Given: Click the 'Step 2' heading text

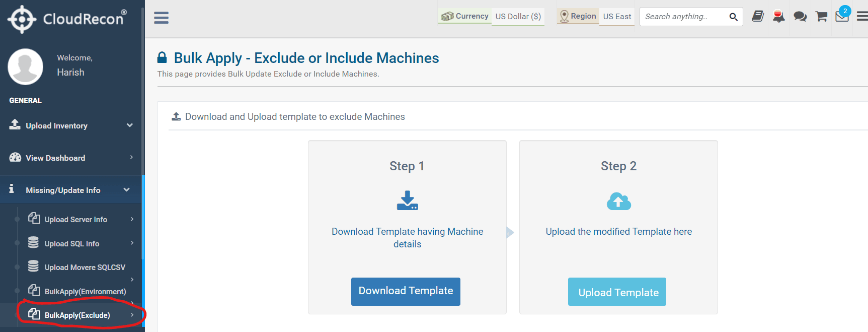Looking at the screenshot, I should point(619,166).
